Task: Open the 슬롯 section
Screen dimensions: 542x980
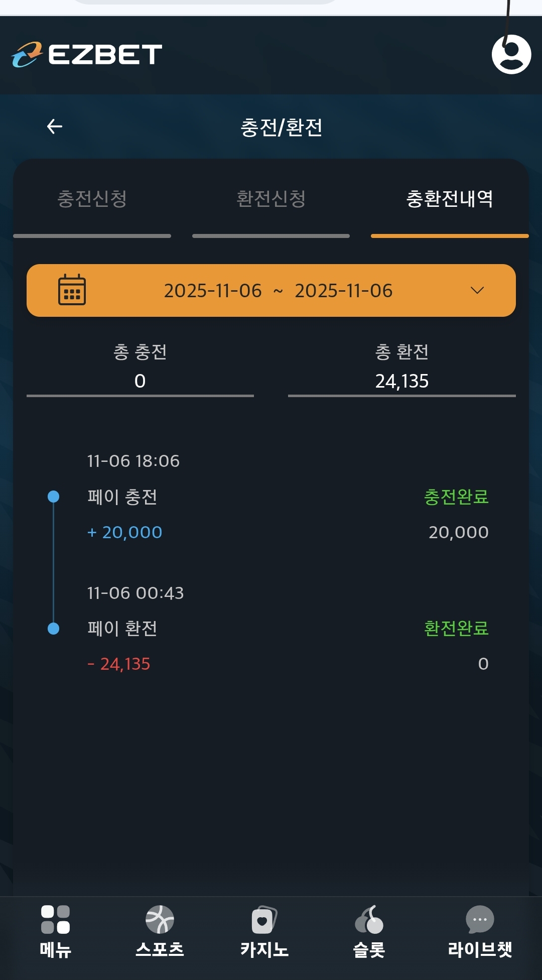Action: pos(369,919)
